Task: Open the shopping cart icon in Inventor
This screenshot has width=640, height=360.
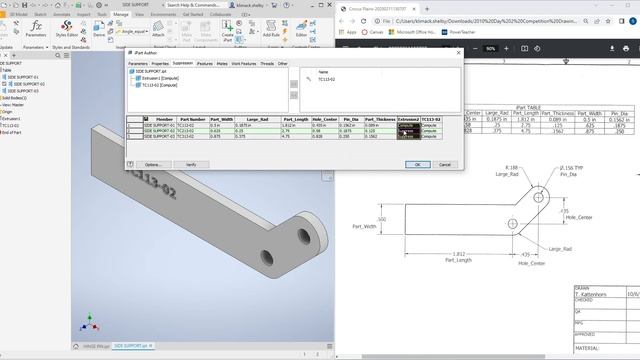Action: click(x=274, y=5)
